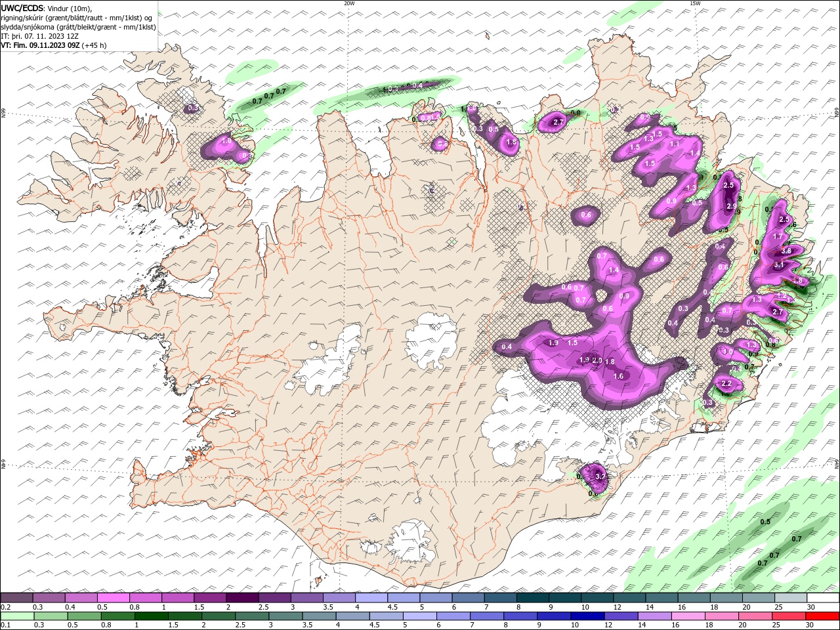Click the '0.2' label under the snow legend
Viewport: 840px width, 630px height.
coord(5,607)
